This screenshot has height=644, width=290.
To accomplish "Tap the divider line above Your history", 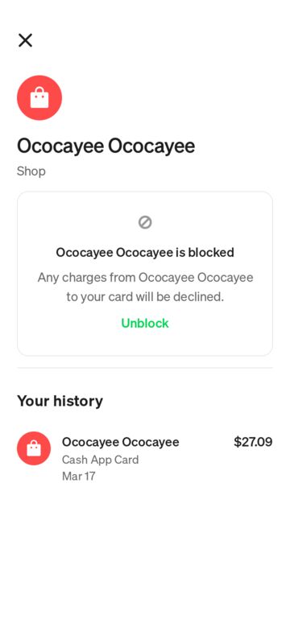I will tap(145, 368).
